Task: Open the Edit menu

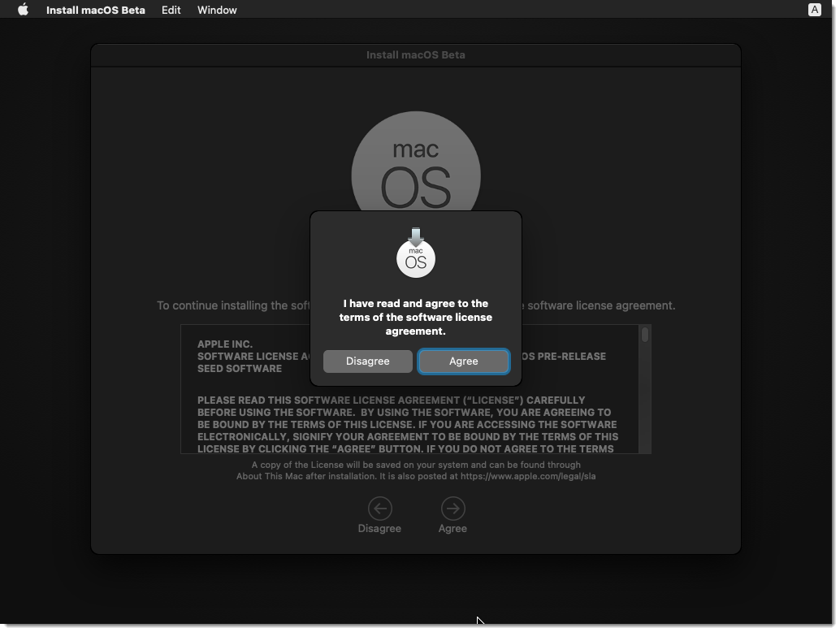Action: [x=171, y=10]
